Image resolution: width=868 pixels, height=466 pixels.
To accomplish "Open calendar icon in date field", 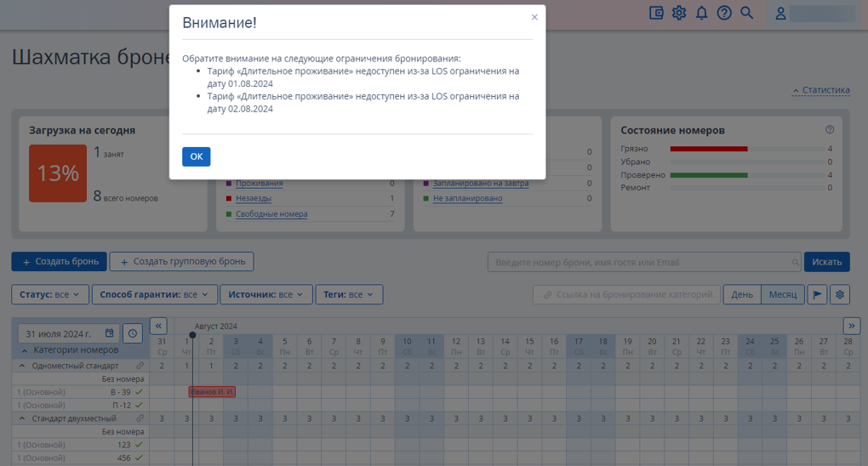I will pos(109,333).
